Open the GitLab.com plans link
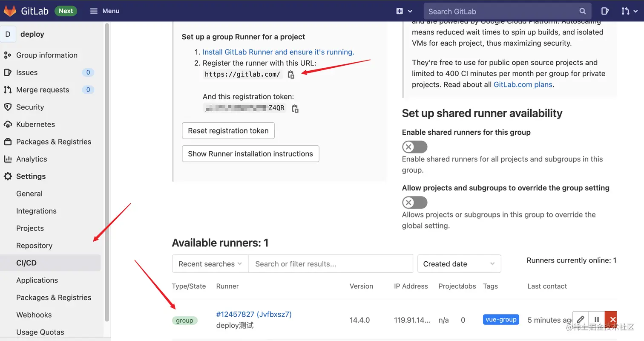This screenshot has height=341, width=644. pos(523,84)
